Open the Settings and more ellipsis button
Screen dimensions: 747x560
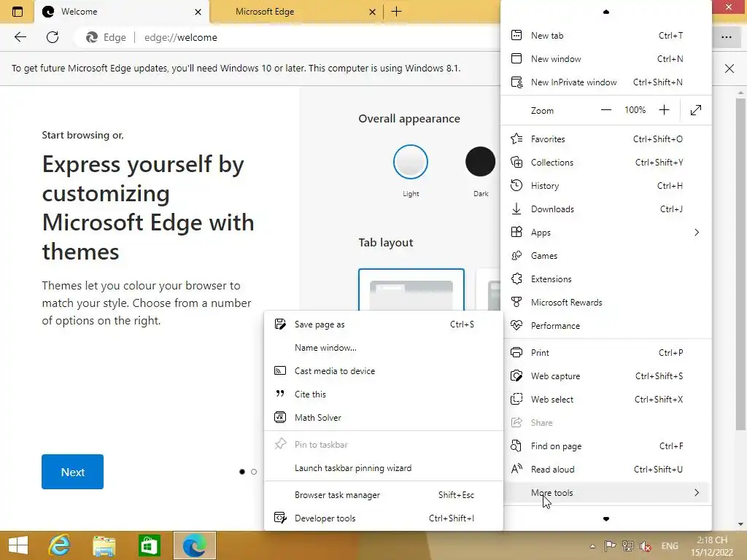(x=726, y=37)
